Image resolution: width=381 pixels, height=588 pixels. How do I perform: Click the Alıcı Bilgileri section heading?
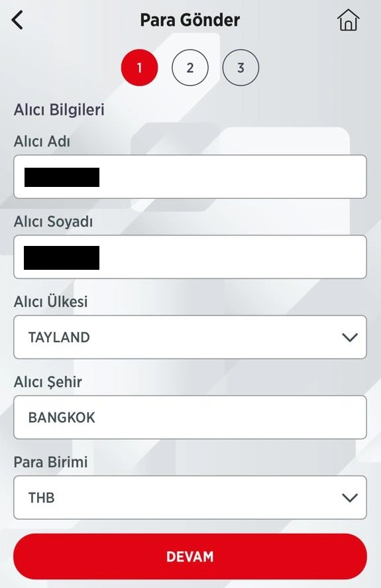click(x=59, y=110)
